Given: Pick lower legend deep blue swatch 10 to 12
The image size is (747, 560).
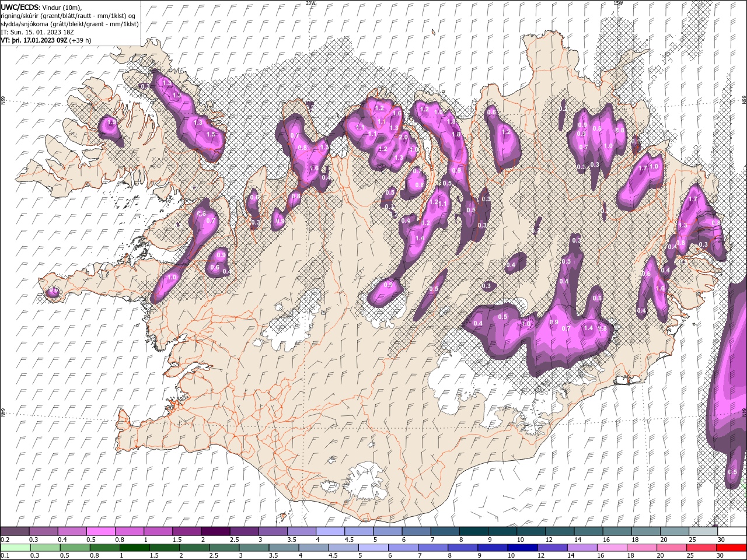Looking at the screenshot, I should (522, 548).
